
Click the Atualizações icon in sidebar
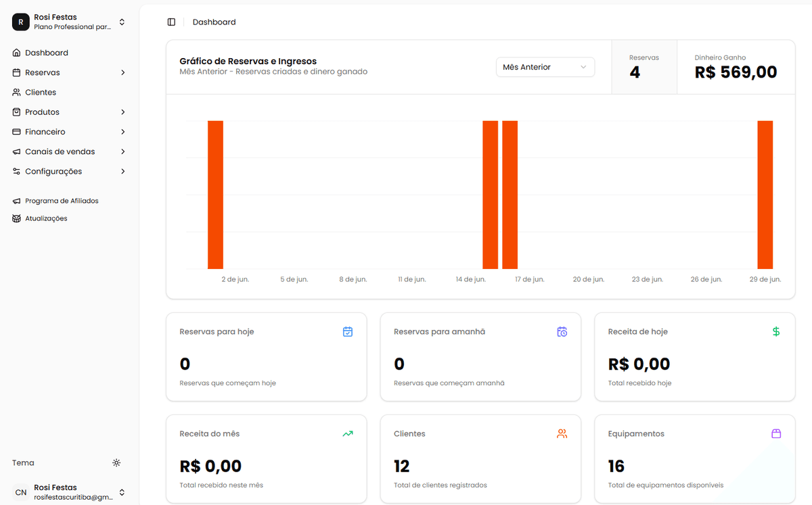click(x=16, y=218)
